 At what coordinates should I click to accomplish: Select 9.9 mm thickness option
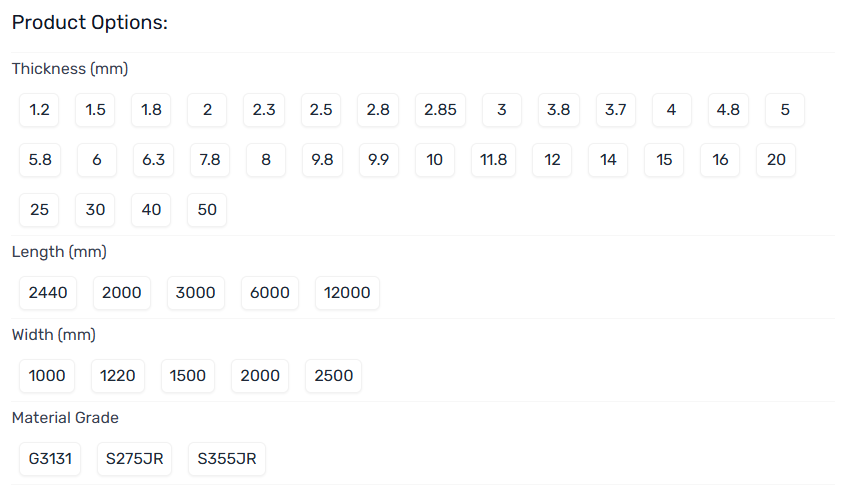378,160
